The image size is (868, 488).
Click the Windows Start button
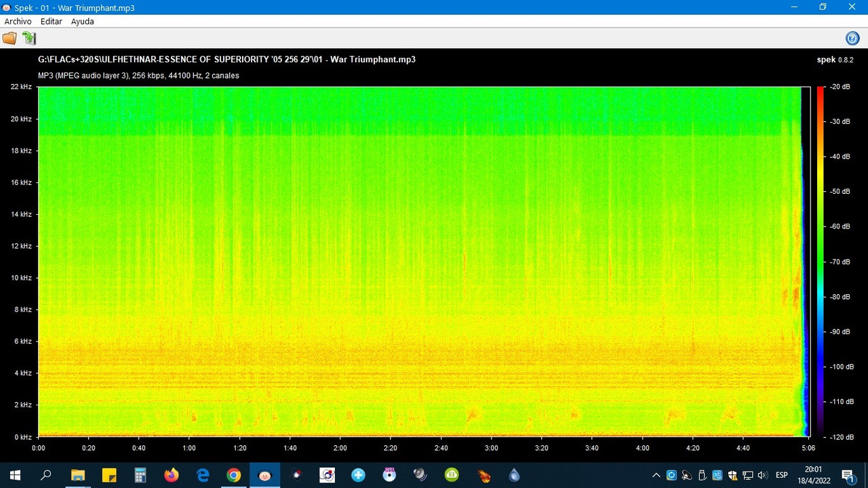coord(15,475)
